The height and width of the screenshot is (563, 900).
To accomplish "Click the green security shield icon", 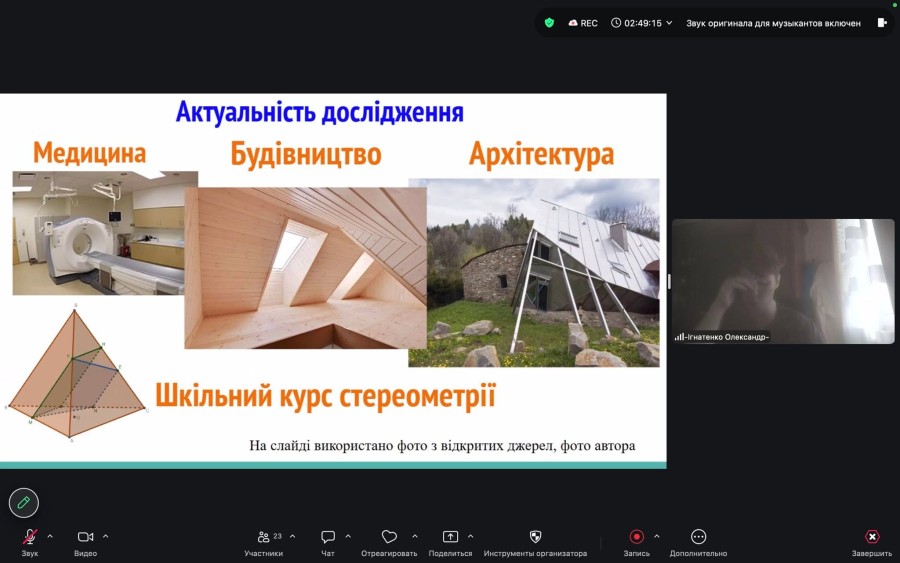I will pos(549,23).
